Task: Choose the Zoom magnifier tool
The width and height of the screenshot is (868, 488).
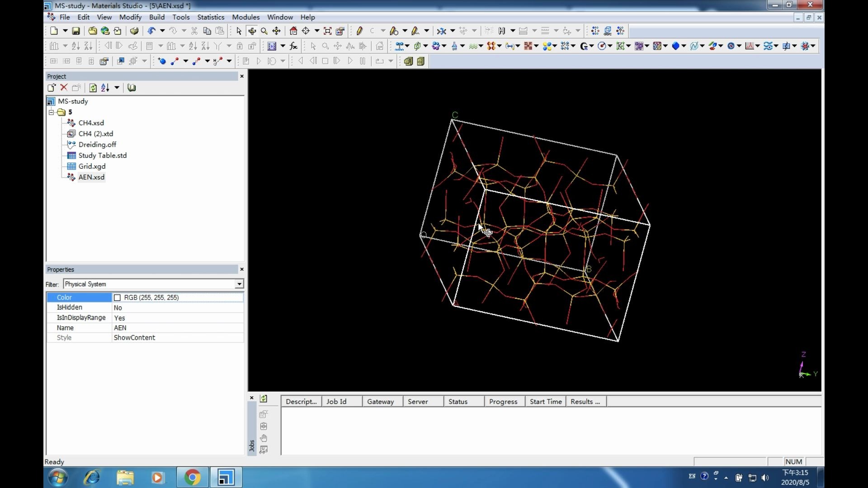Action: point(264,31)
